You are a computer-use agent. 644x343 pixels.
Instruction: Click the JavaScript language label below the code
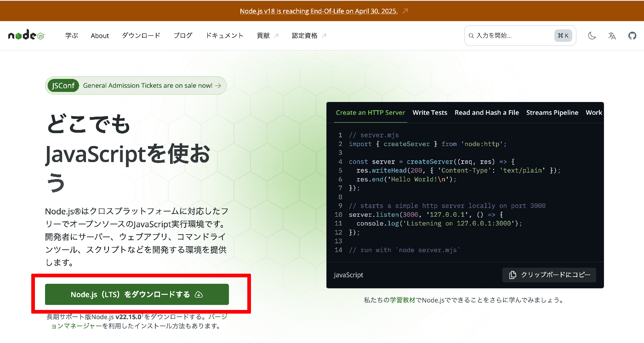pyautogui.click(x=348, y=275)
